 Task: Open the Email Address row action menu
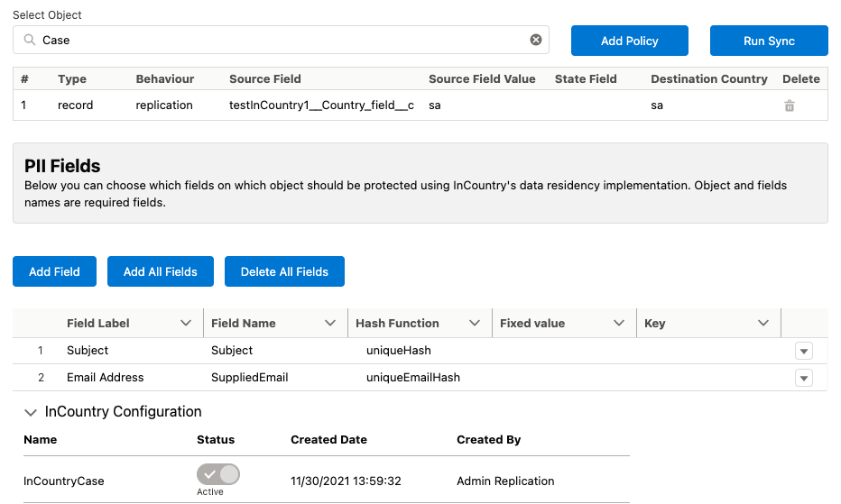click(804, 378)
